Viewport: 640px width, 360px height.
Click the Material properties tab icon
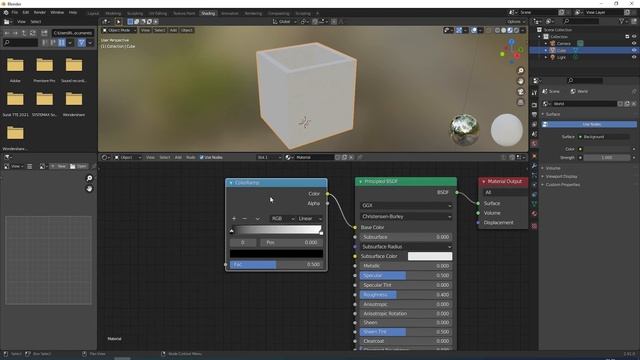click(x=534, y=213)
